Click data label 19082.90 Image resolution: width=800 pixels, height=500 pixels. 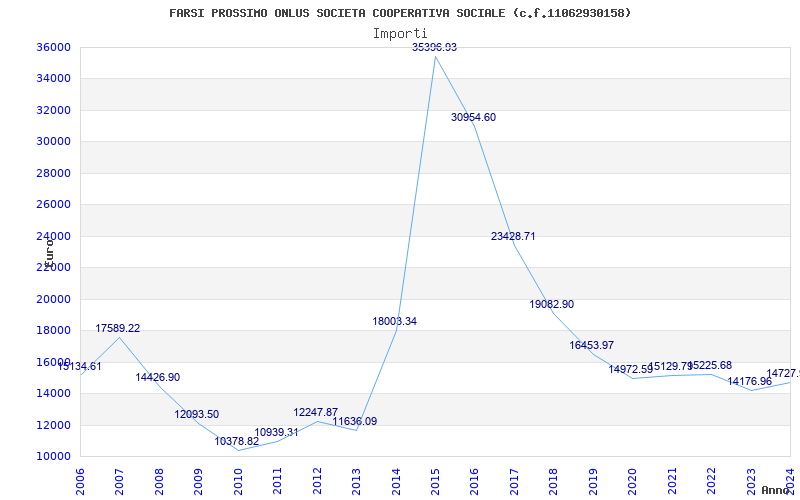point(552,304)
